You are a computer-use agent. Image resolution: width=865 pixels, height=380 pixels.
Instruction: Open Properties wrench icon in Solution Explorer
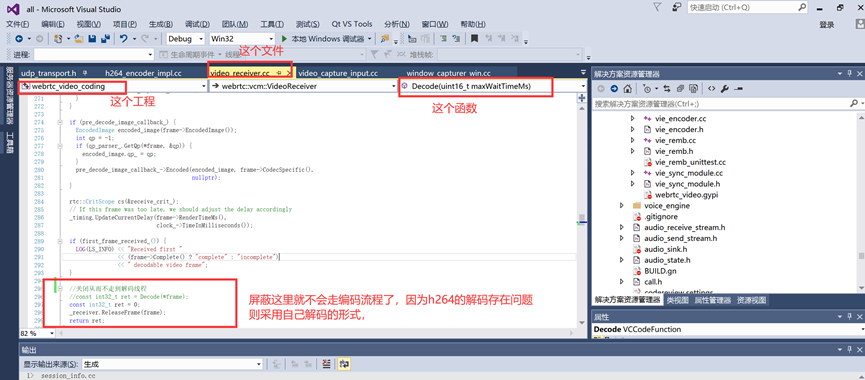coord(725,89)
